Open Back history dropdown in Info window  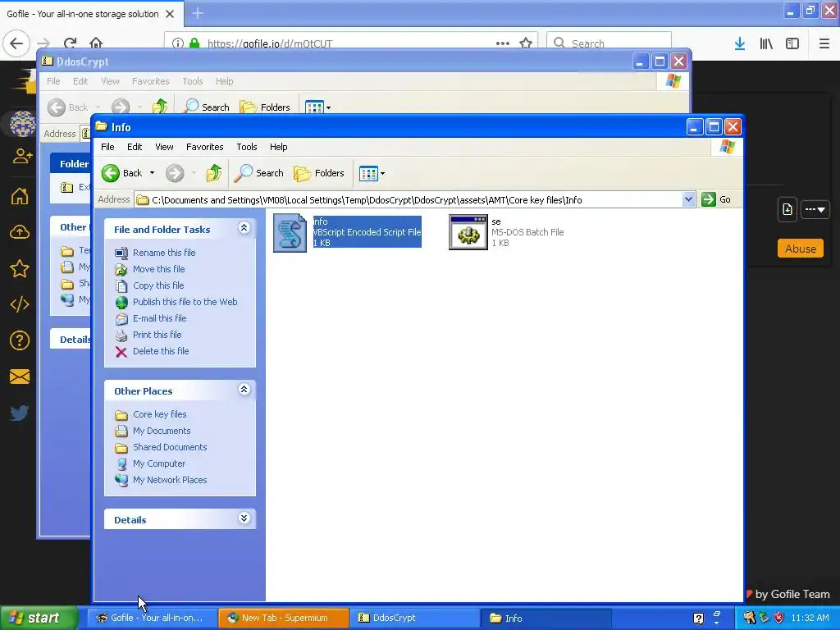(152, 173)
